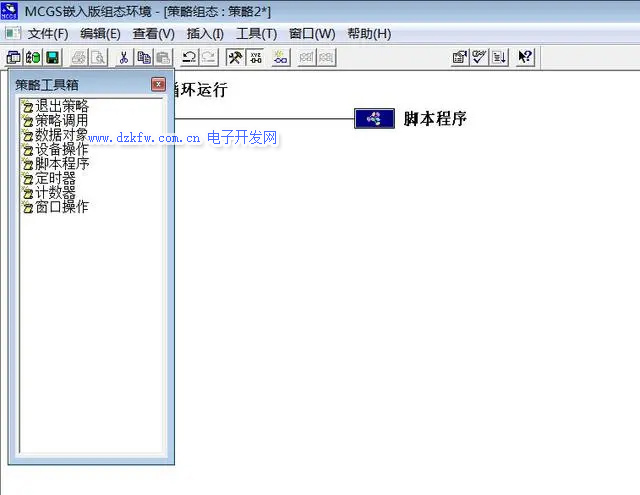This screenshot has width=640, height=495.
Task: Click the undo arrow icon
Action: [189, 57]
